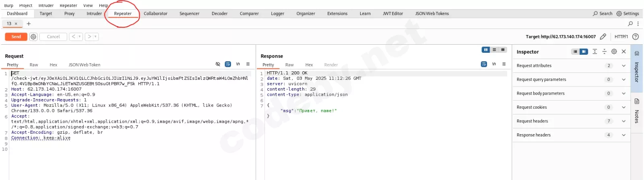Click the orange Send button
This screenshot has width=644, height=180.
16,37
